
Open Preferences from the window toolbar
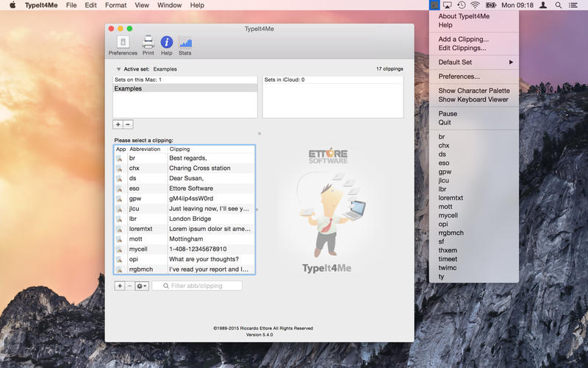tap(123, 45)
